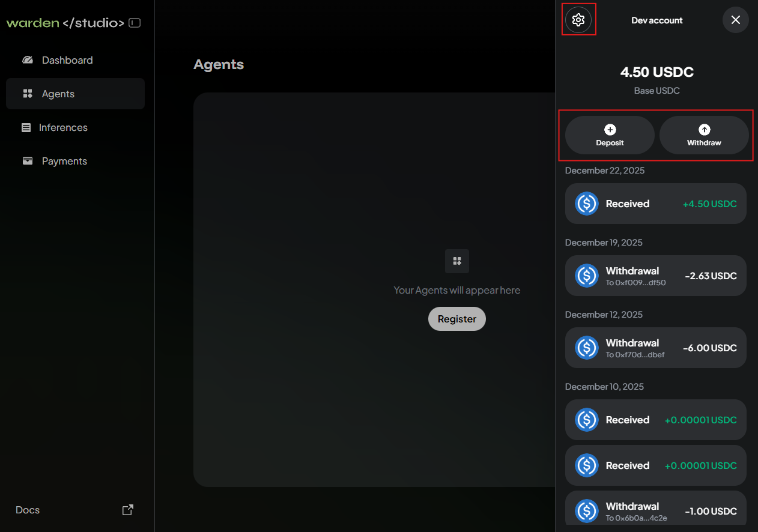Close the Dev account panel
This screenshot has height=532, width=758.
(735, 20)
